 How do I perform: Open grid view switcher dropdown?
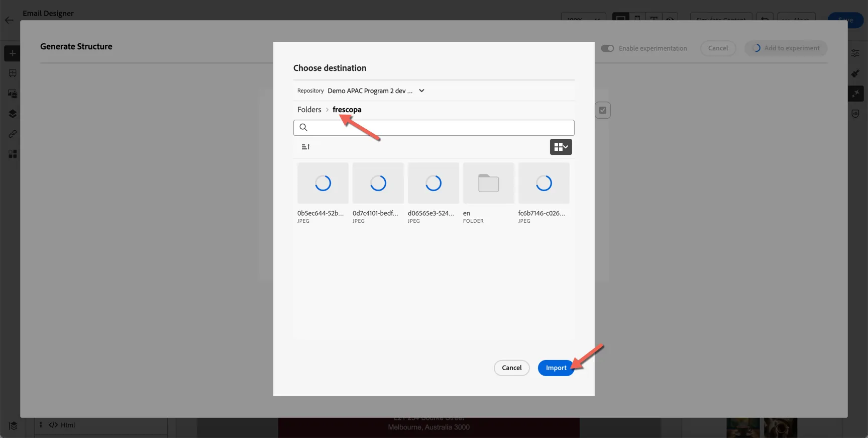click(561, 147)
